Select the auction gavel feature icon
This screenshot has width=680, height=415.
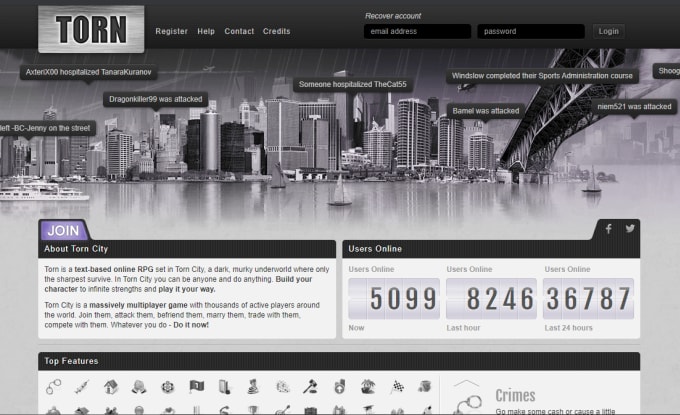pyautogui.click(x=310, y=386)
